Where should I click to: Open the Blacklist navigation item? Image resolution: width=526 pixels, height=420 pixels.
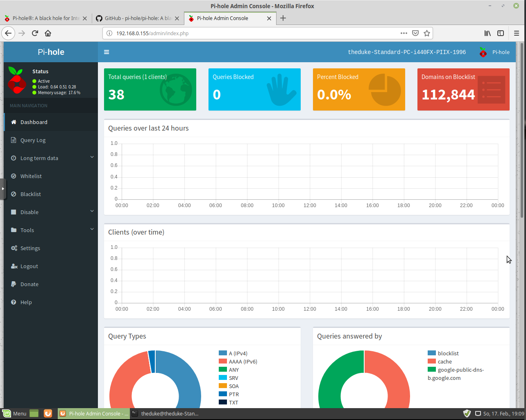coord(51,194)
